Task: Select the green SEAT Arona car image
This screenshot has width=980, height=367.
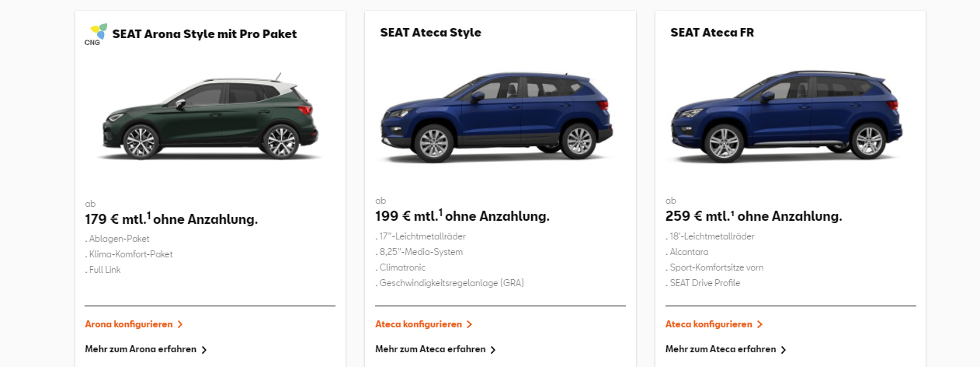Action: pyautogui.click(x=210, y=118)
